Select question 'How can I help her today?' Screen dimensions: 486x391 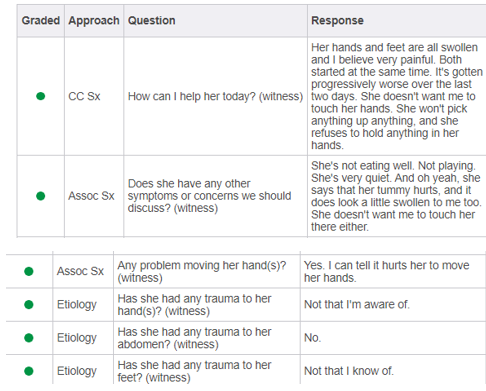[215, 96]
